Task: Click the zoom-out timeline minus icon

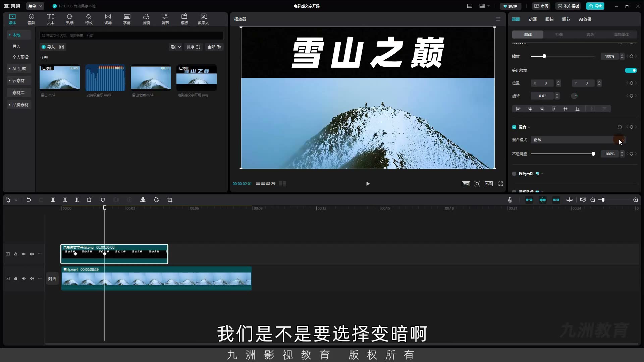Action: click(593, 200)
